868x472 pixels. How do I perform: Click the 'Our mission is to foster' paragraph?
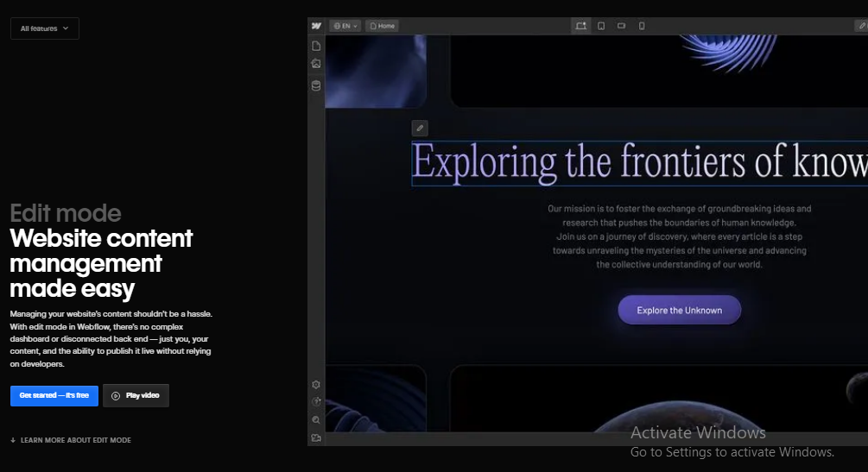[x=679, y=236]
